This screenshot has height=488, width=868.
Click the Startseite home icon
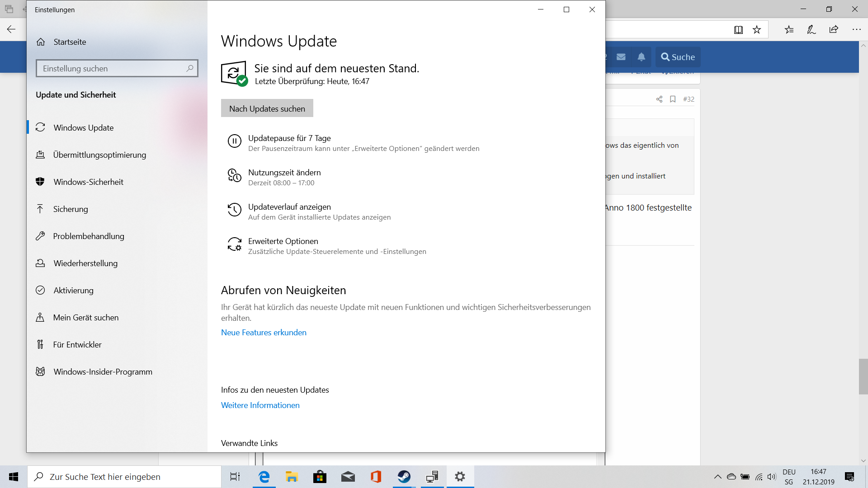pos(41,42)
